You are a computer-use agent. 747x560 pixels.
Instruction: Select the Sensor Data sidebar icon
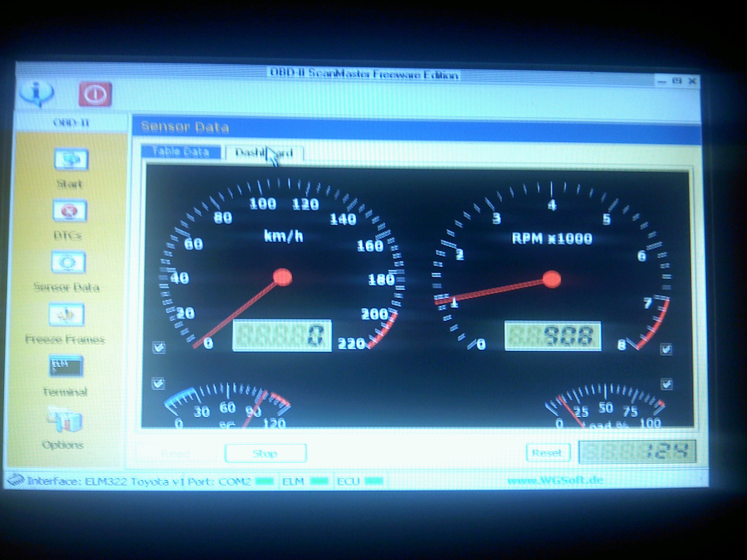point(68,262)
